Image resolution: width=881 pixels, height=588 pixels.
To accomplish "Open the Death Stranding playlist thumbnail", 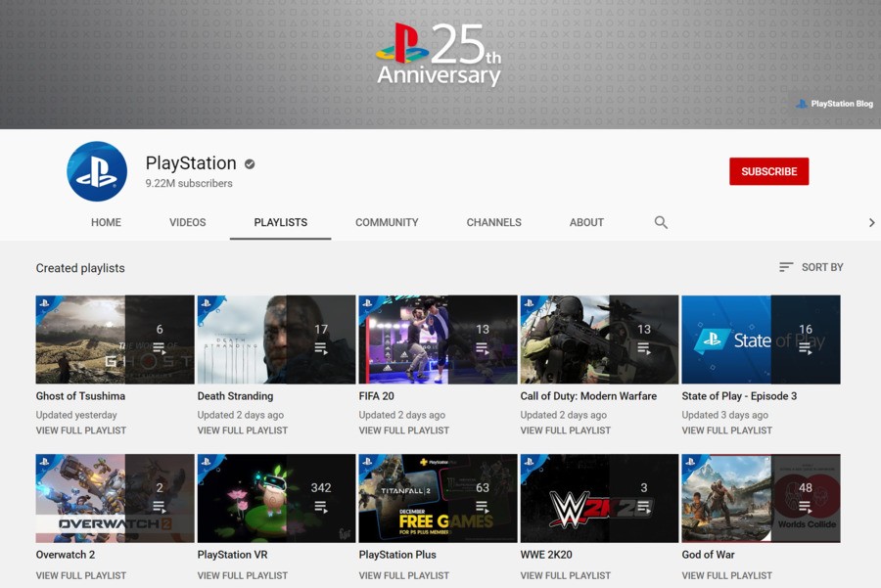I will (x=276, y=339).
